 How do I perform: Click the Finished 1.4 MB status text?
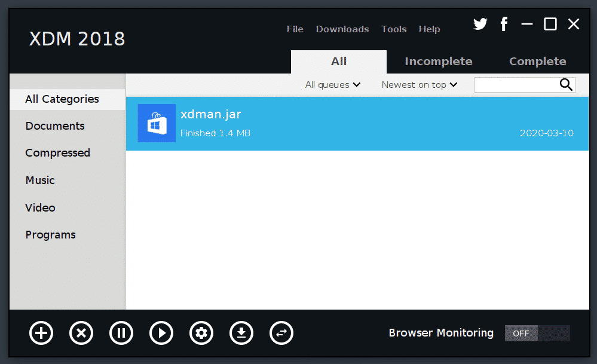point(215,133)
